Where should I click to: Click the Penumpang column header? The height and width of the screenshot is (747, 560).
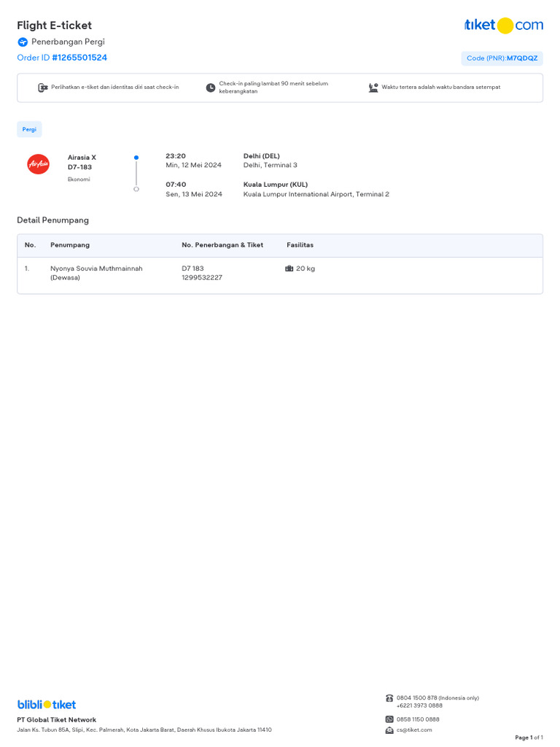pyautogui.click(x=70, y=245)
